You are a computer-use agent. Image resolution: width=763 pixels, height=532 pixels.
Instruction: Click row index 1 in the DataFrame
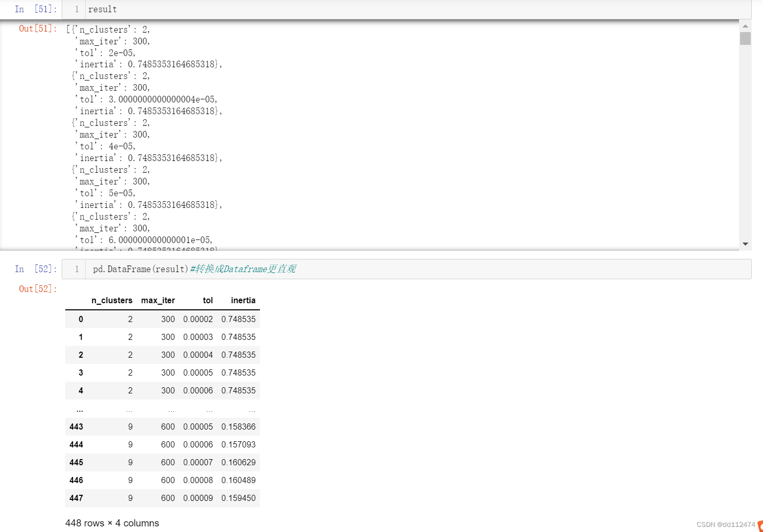click(x=81, y=337)
